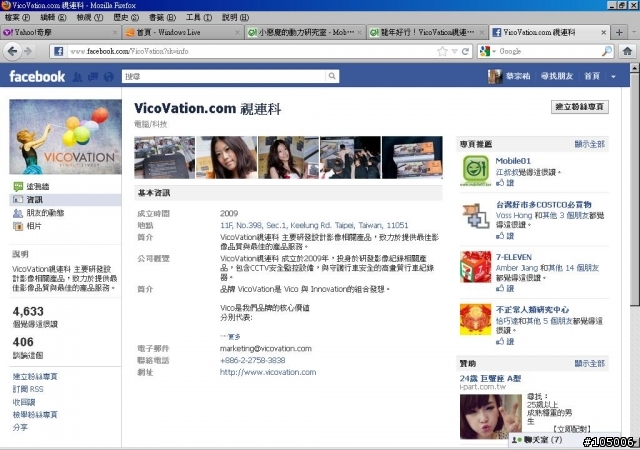Select 塗鴉牆 in the left sidebar
This screenshot has width=640, height=450.
point(65,187)
